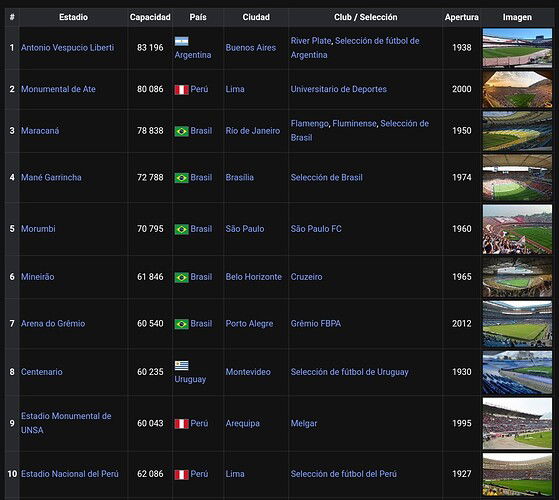Screen dimensions: 559x500
Task: Select the opening year 1930
Action: pyautogui.click(x=462, y=372)
